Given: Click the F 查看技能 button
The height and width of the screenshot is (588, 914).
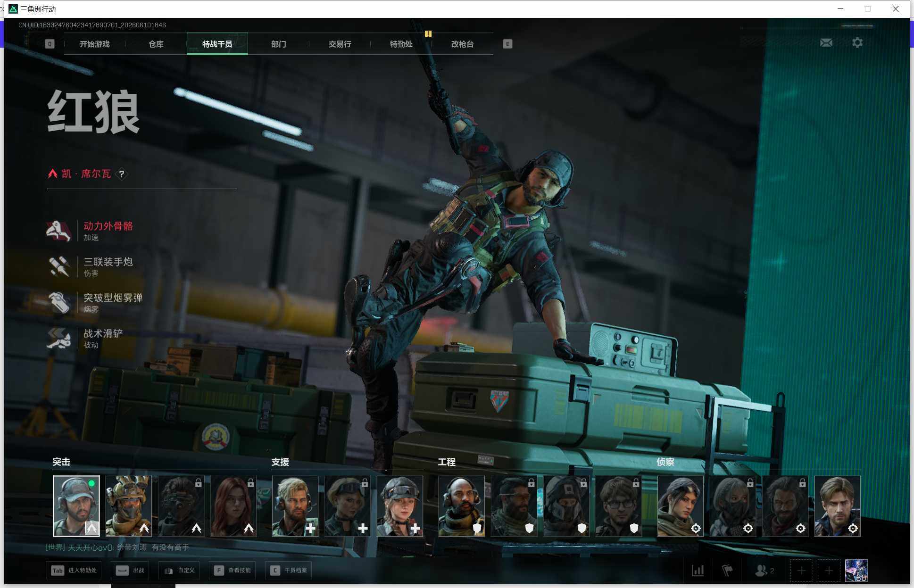Looking at the screenshot, I should [x=232, y=571].
